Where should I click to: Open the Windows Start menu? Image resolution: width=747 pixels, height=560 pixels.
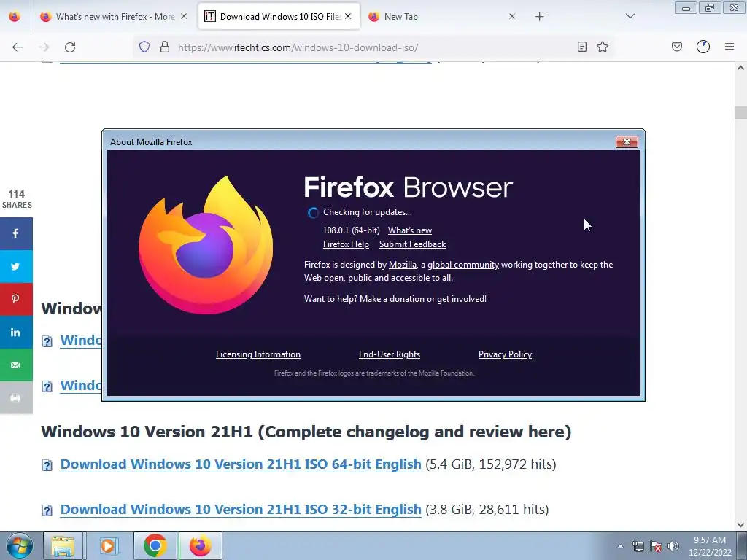pyautogui.click(x=19, y=545)
